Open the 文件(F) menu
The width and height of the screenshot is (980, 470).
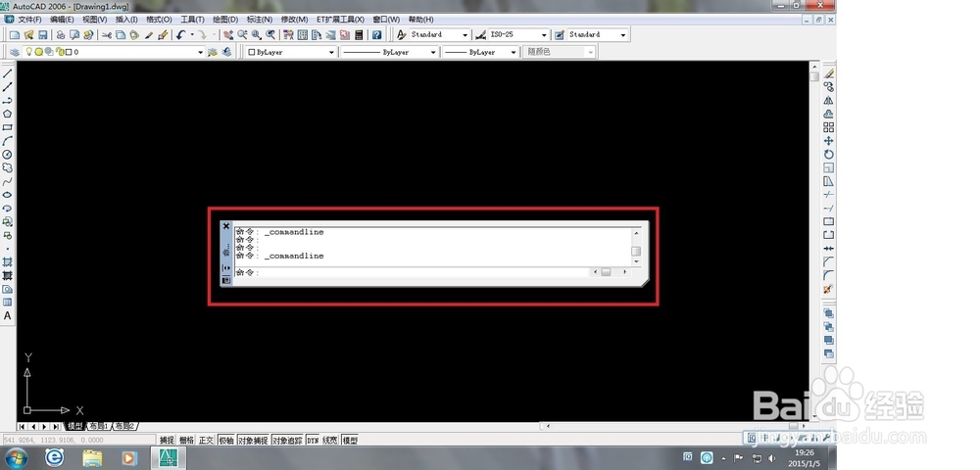pos(29,20)
